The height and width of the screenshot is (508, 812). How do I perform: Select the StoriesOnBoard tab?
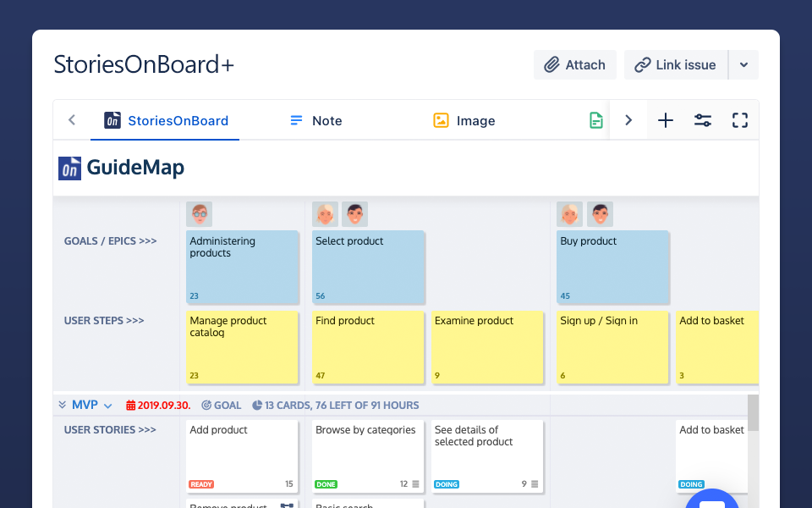(165, 121)
